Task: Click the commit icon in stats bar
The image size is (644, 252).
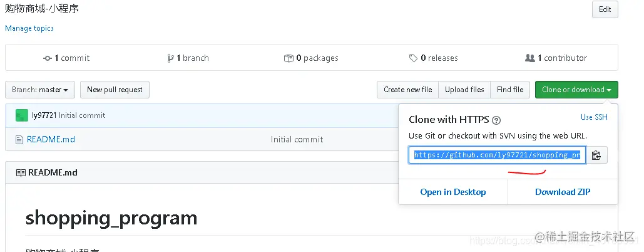Action: coord(47,58)
